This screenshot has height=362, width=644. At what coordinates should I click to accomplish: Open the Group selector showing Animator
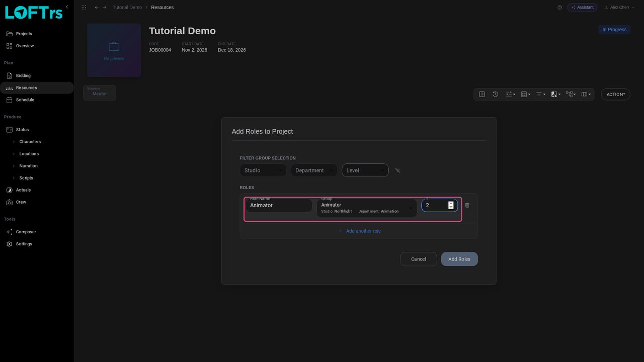click(367, 208)
